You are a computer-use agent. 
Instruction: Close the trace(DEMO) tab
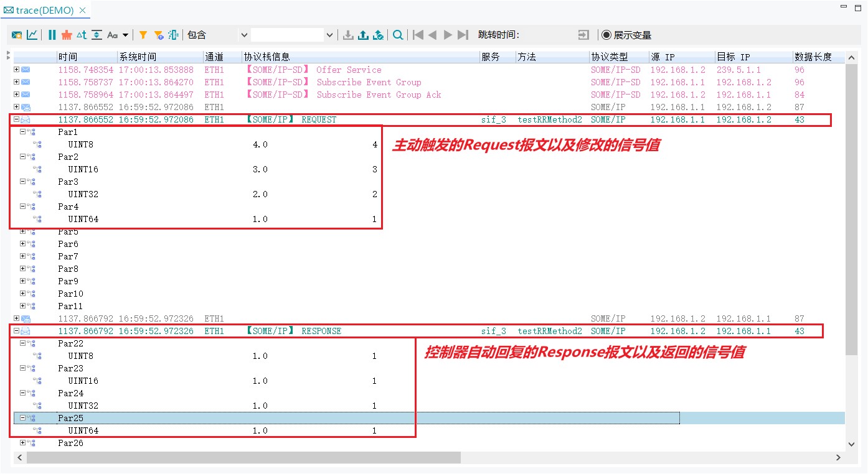(83, 11)
